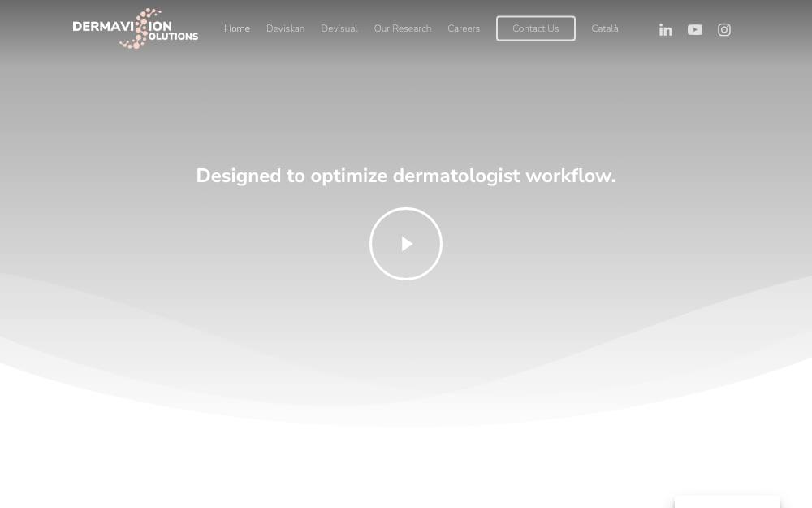Click the Dermavision Solutions logo

pos(135,28)
